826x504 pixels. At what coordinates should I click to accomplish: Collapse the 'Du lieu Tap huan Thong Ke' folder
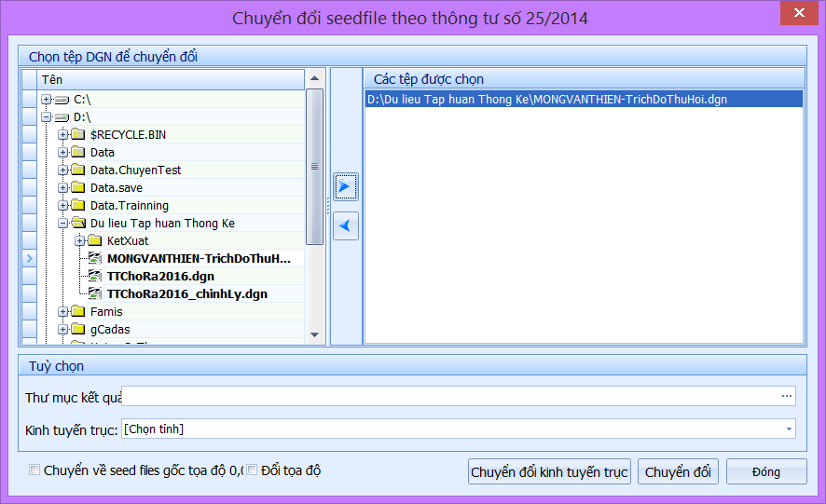pos(62,224)
